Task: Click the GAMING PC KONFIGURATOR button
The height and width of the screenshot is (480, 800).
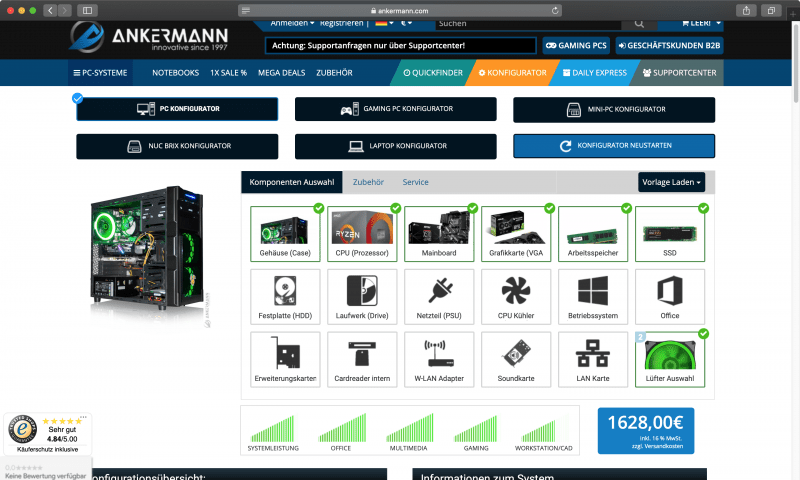Action: 395,109
